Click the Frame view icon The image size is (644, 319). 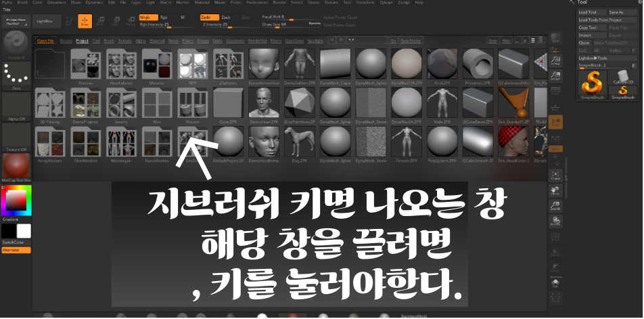tap(555, 175)
